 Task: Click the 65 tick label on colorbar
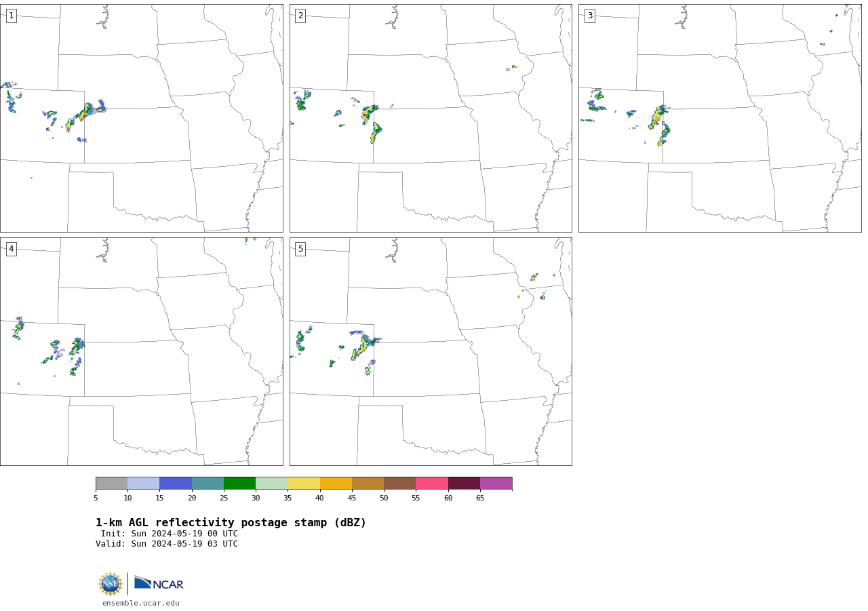point(480,498)
